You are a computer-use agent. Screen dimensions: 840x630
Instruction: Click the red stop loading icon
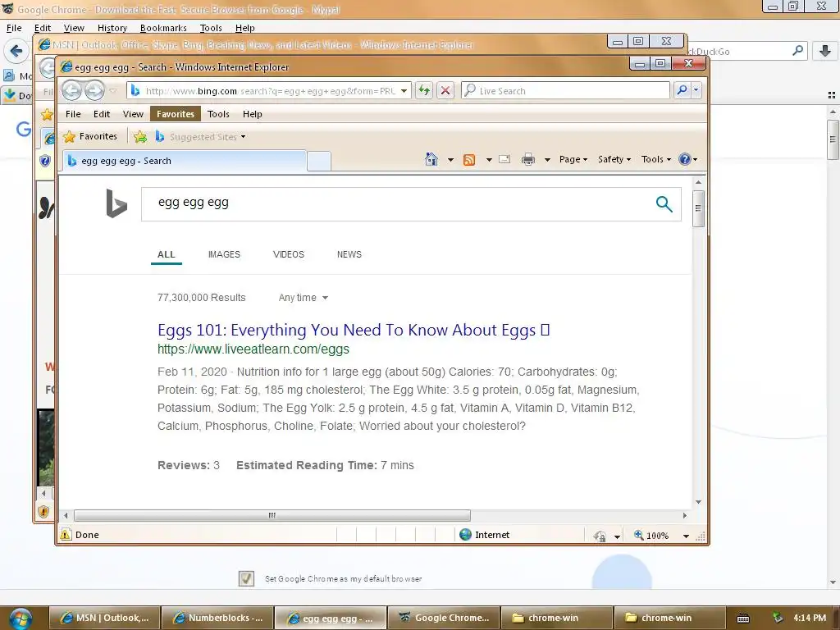tap(445, 90)
